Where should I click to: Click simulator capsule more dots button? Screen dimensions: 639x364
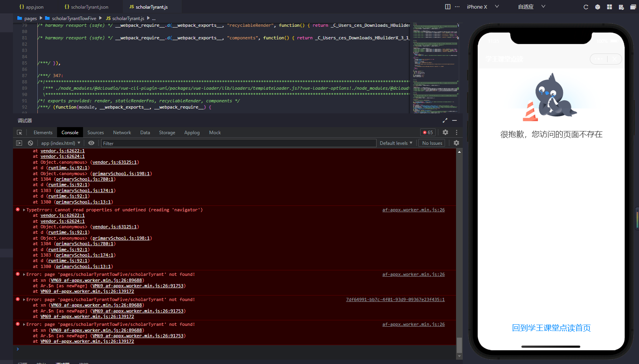[x=598, y=59]
